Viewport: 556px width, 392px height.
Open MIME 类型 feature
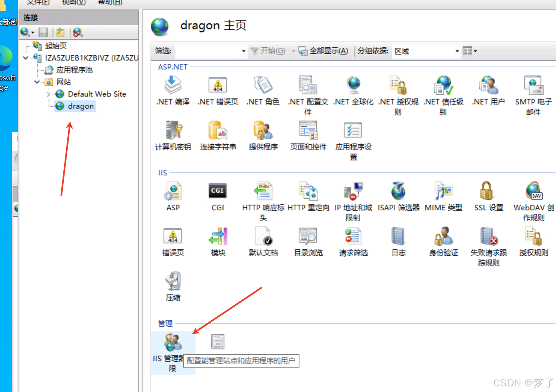coord(443,196)
